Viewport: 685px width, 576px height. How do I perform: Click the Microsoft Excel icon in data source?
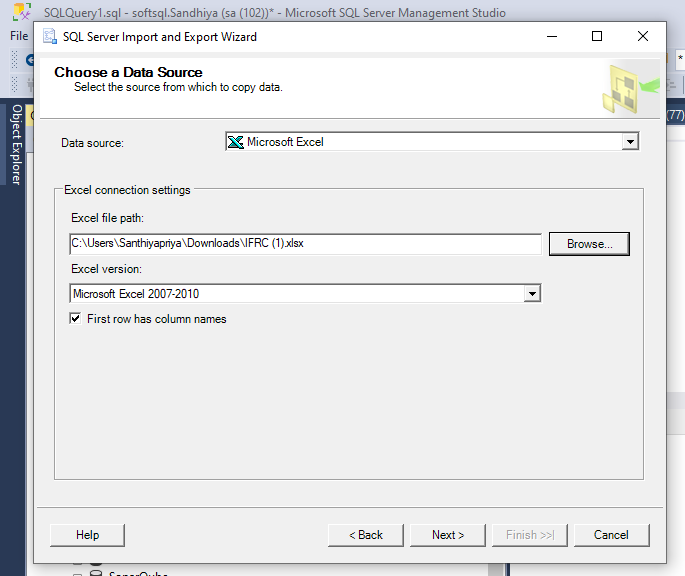pyautogui.click(x=236, y=142)
